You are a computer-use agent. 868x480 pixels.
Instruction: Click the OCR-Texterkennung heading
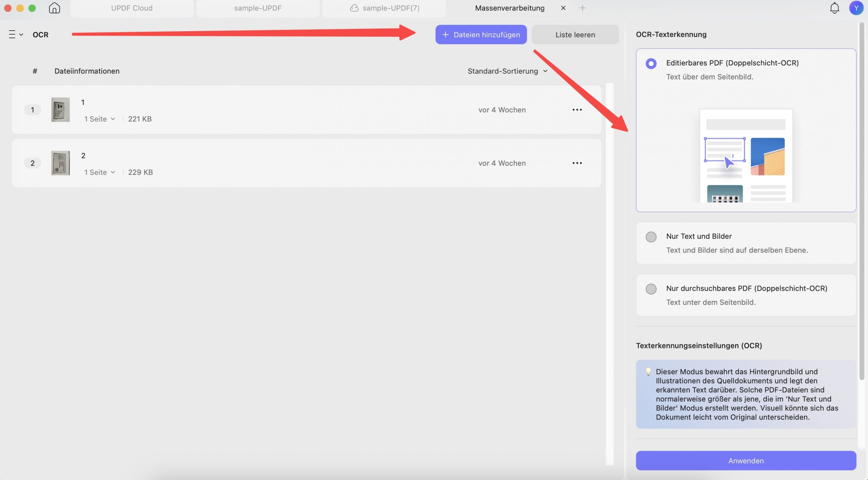[671, 34]
